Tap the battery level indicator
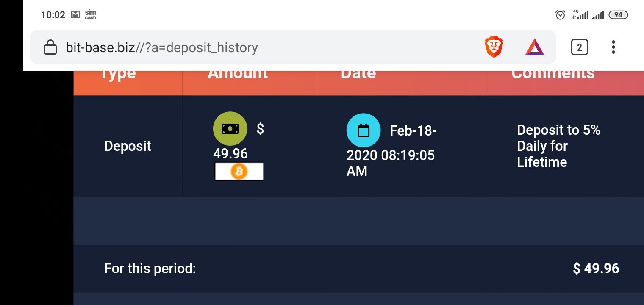644x305 pixels. click(x=618, y=15)
